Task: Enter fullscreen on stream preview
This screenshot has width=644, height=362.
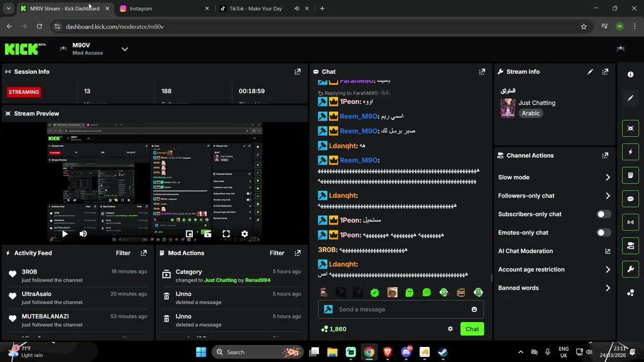Action: coord(226,234)
